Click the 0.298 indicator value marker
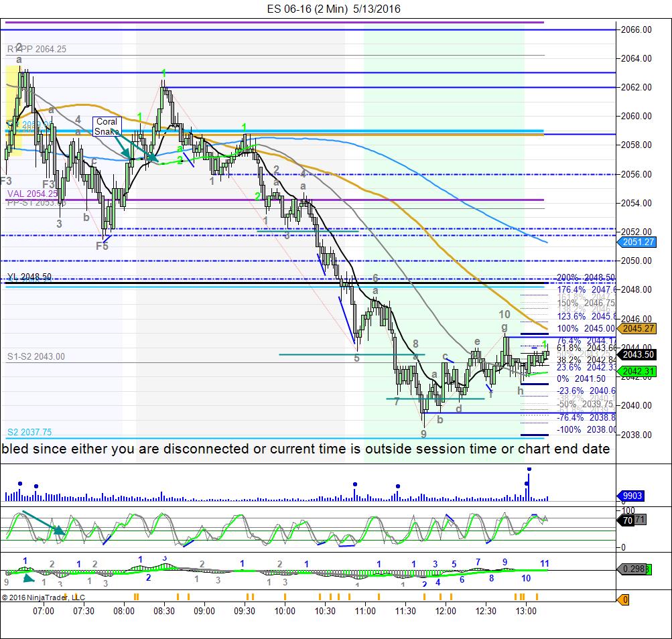Image resolution: width=672 pixels, height=639 pixels. click(633, 569)
